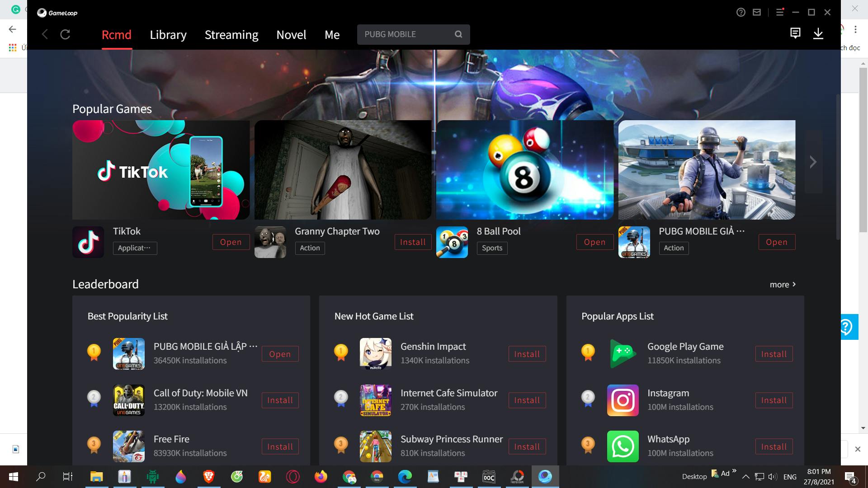Click the GameLoop logo in title bar

click(57, 13)
